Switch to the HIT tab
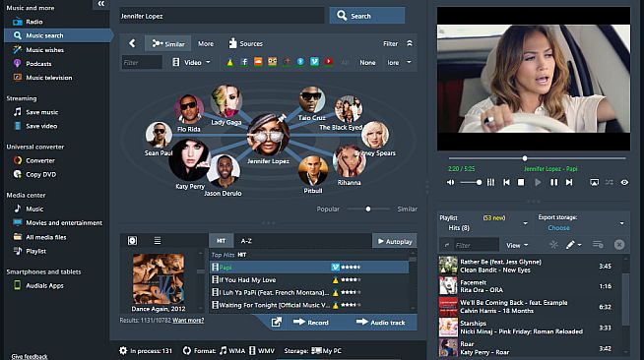Viewport: 644px width, 360px height. tap(221, 241)
